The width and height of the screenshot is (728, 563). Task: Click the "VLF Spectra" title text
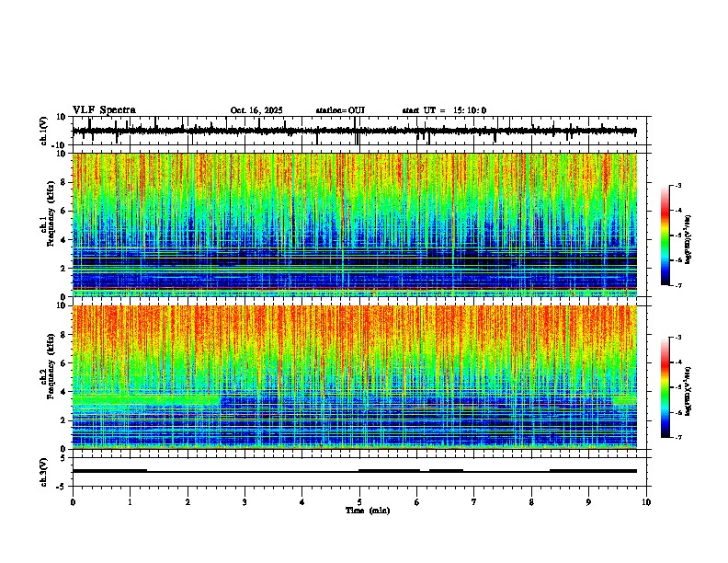point(104,110)
